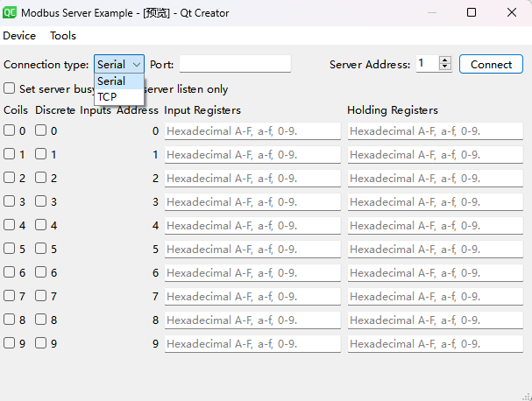The image size is (532, 401).
Task: Click the 'Input Registers' column header
Action: click(202, 110)
